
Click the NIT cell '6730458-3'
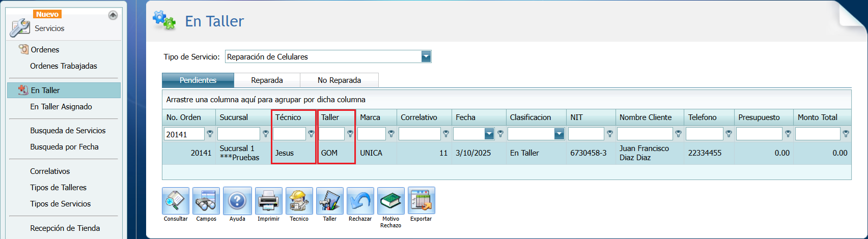pos(591,153)
